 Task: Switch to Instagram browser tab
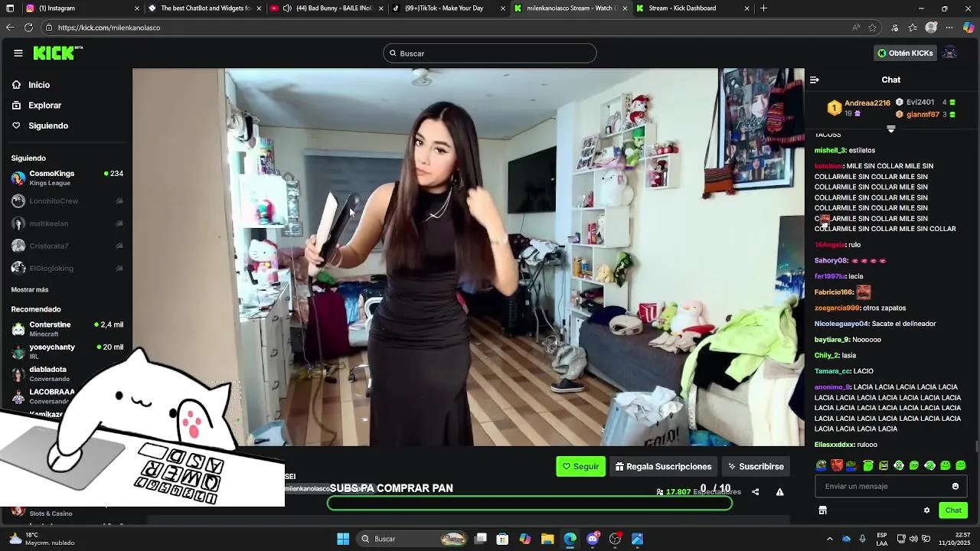tap(82, 8)
